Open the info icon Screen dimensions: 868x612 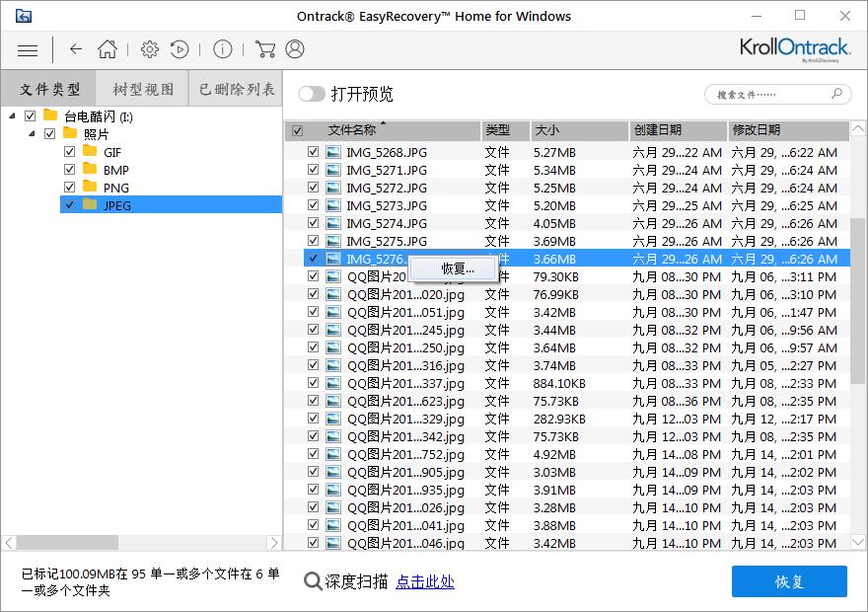tap(222, 49)
